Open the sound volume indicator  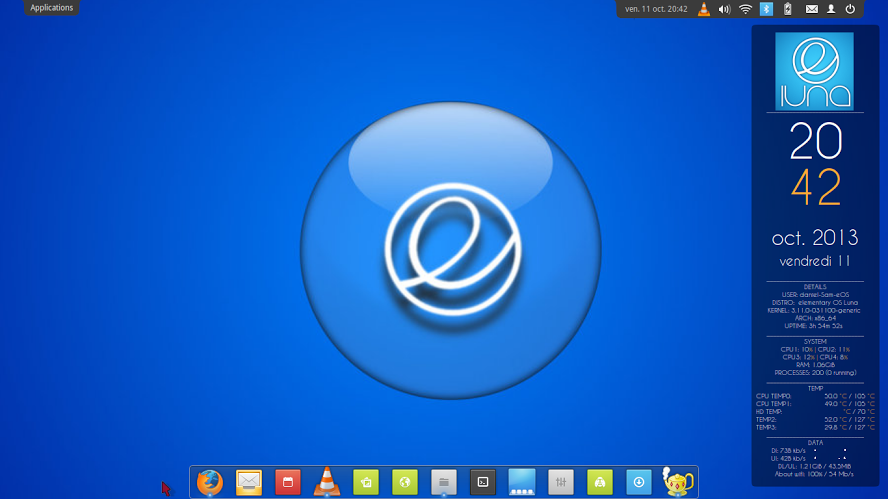[x=724, y=9]
